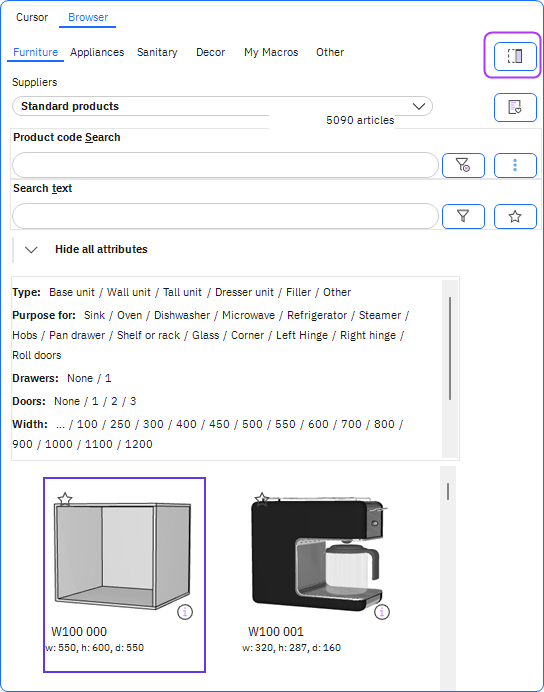Filter Purpose for Microwave
The image size is (544, 692).
click(248, 315)
